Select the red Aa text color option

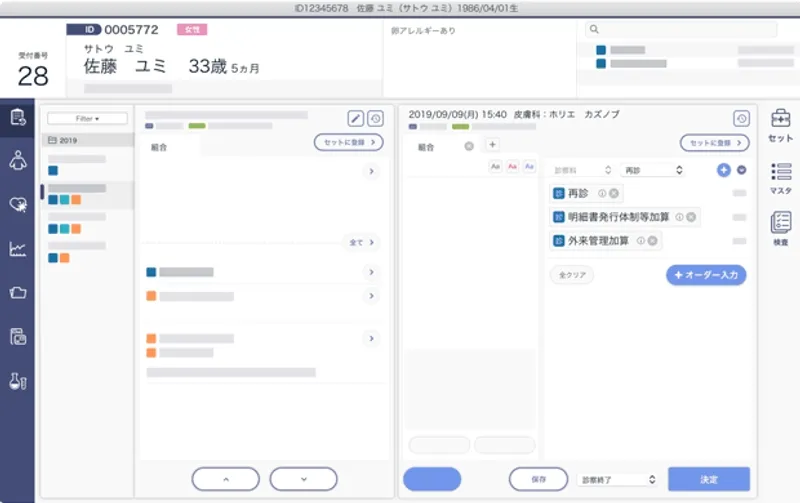[x=512, y=167]
